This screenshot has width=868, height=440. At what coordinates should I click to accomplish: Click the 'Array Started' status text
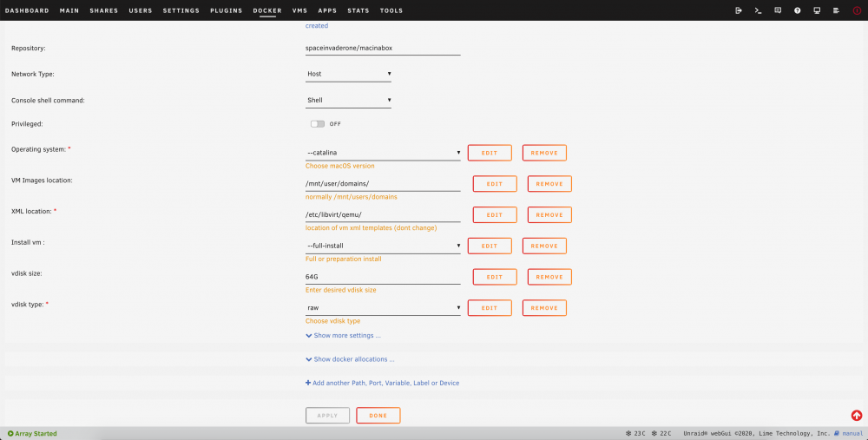[36, 433]
